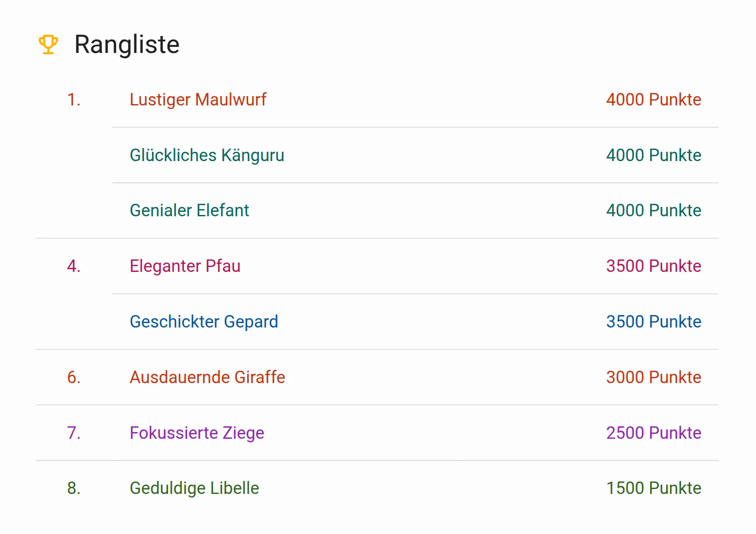
Task: Click the 2500 Punkte score
Action: (653, 433)
